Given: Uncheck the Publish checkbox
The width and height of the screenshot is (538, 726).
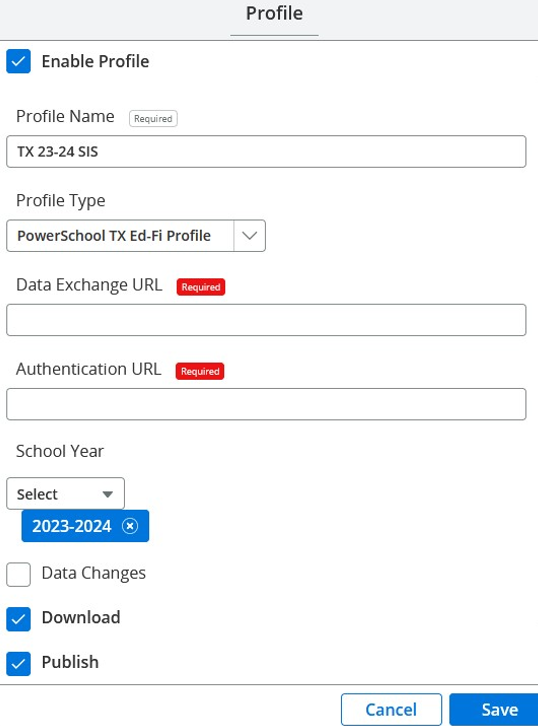Looking at the screenshot, I should [x=19, y=663].
